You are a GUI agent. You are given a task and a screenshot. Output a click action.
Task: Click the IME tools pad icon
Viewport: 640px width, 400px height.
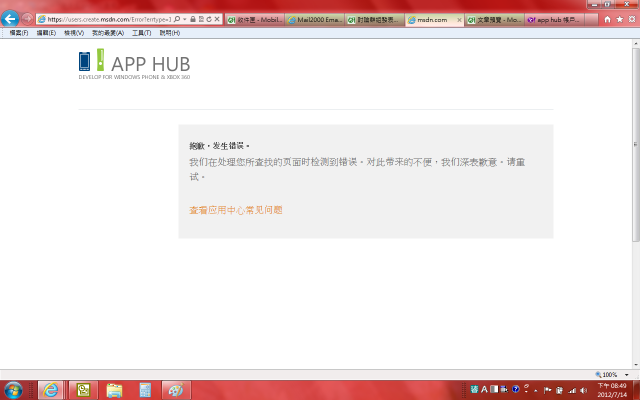point(504,389)
